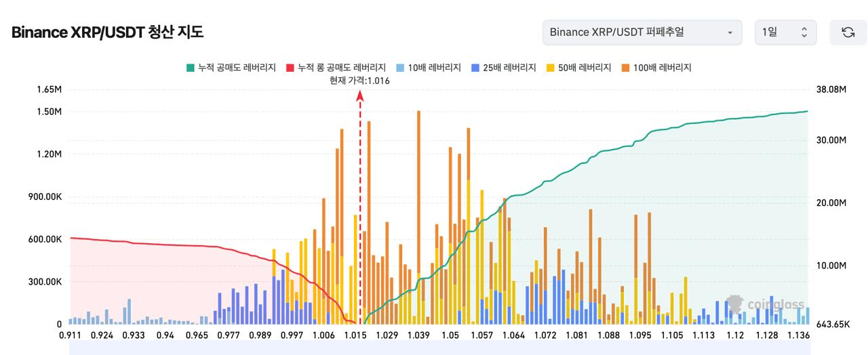The image size is (868, 355).
Task: Click the 1.006 price axis label
Action: point(323,335)
